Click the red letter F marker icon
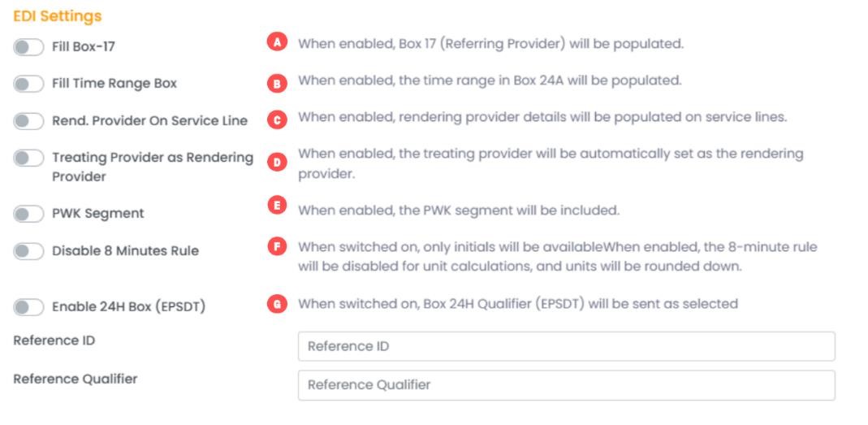Image resolution: width=868 pixels, height=425 pixels. click(278, 246)
